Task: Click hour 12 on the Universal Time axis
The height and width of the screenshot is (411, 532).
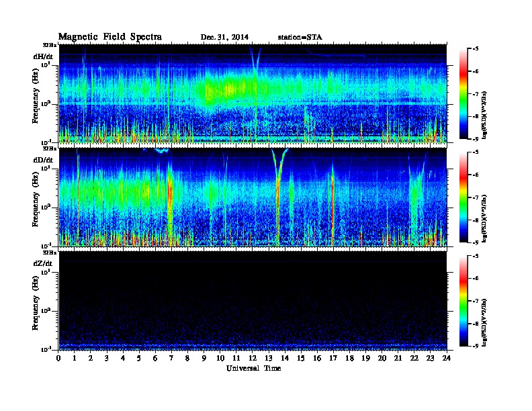Action: click(x=253, y=358)
